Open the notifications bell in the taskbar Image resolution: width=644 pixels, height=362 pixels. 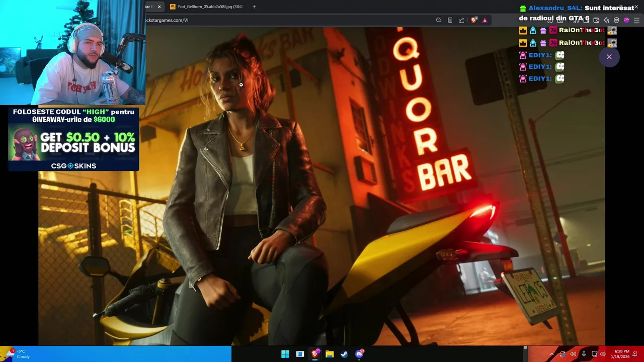[x=635, y=354]
